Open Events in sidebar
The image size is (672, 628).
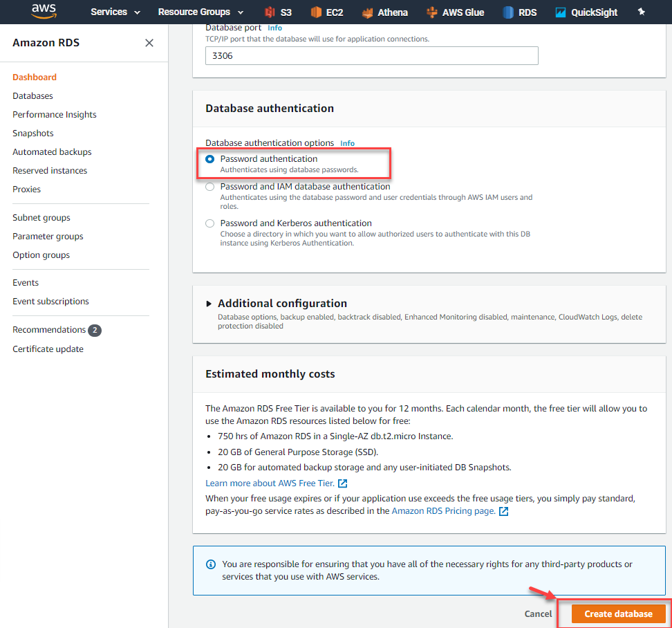coord(26,282)
